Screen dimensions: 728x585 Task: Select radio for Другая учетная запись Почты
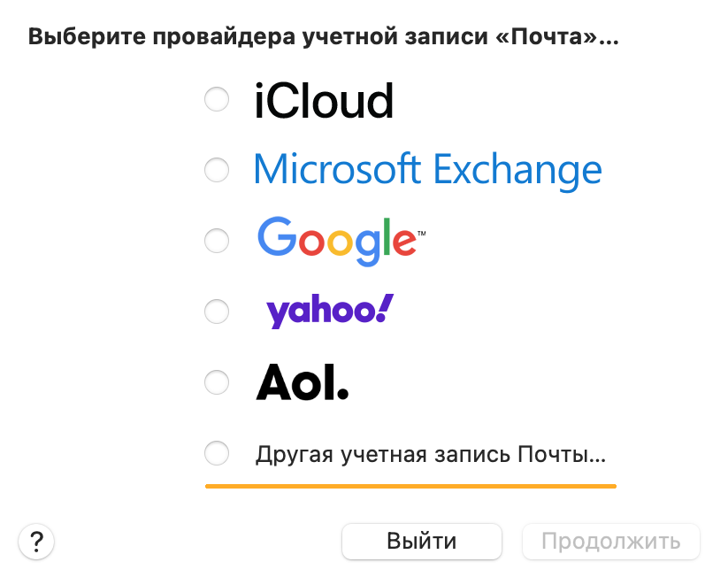(217, 453)
